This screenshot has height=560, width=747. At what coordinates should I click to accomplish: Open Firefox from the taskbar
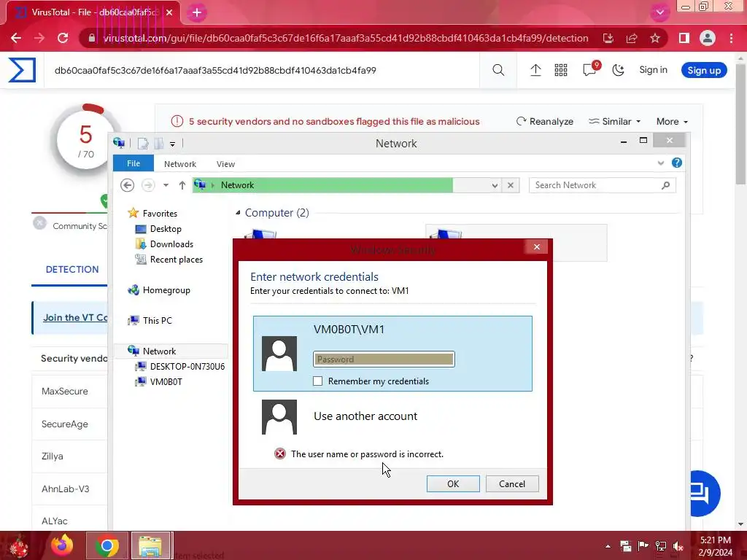(62, 545)
